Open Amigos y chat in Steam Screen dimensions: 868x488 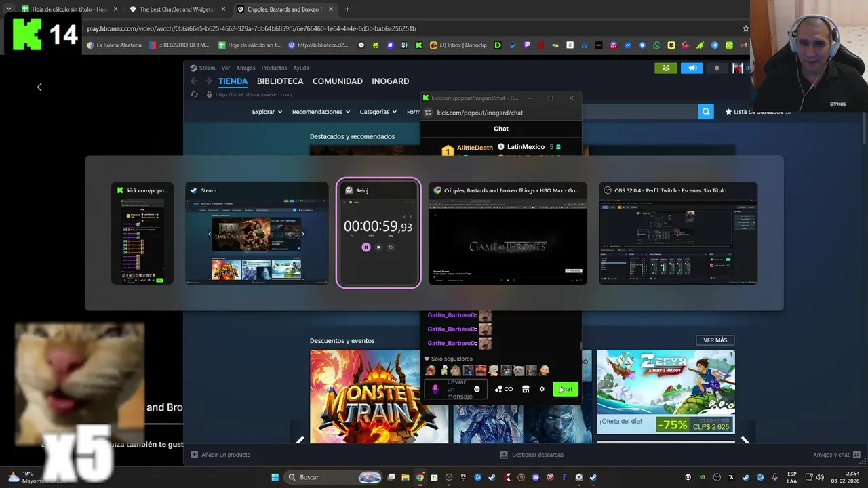[x=837, y=455]
